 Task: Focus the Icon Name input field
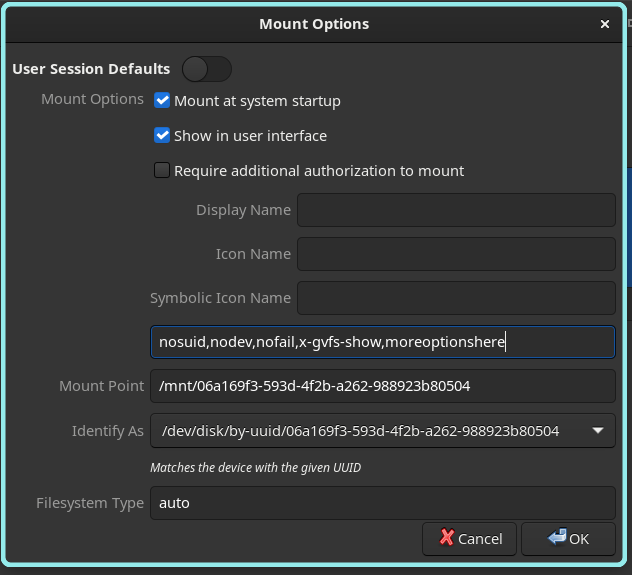tap(456, 254)
